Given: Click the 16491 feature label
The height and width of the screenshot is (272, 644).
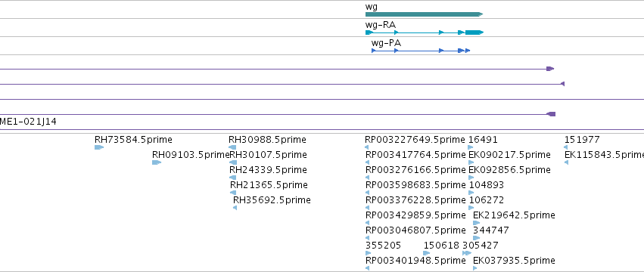Looking at the screenshot, I should click(483, 140).
